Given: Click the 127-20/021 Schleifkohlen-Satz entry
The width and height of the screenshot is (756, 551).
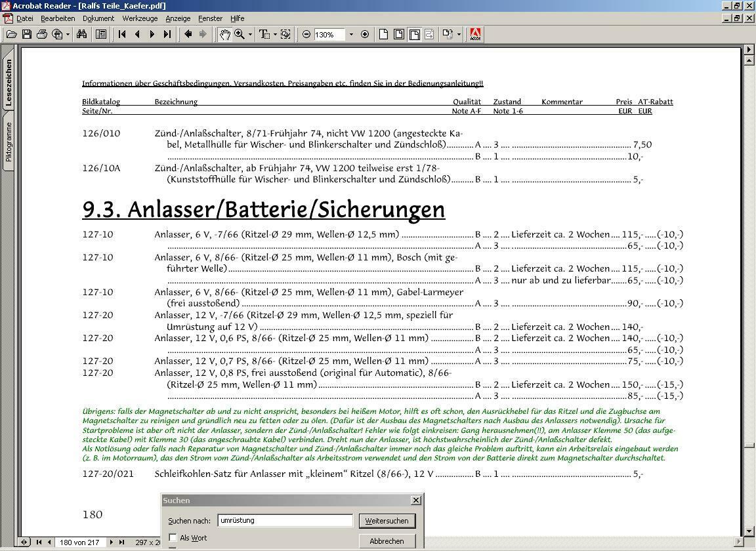Looking at the screenshot, I should (362, 474).
